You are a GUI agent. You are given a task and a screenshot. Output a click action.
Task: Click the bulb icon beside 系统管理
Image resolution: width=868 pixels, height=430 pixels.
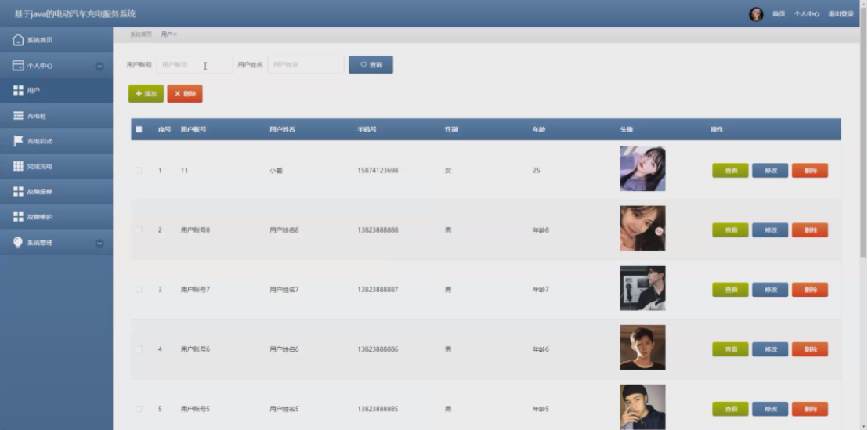18,242
